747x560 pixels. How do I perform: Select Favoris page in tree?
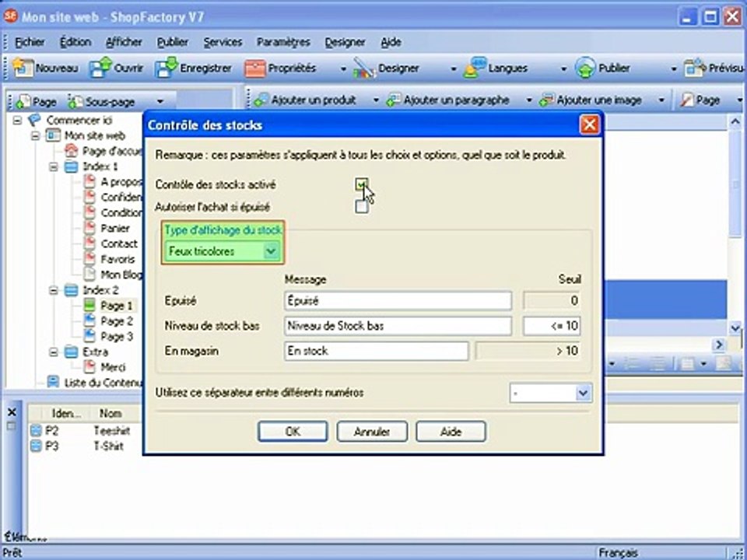[117, 260]
